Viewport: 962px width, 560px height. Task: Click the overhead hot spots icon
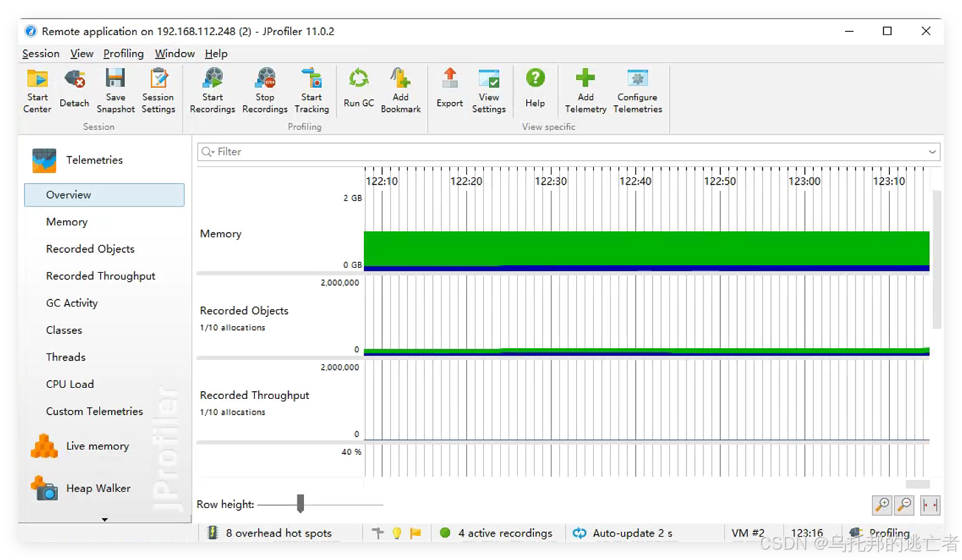point(212,533)
